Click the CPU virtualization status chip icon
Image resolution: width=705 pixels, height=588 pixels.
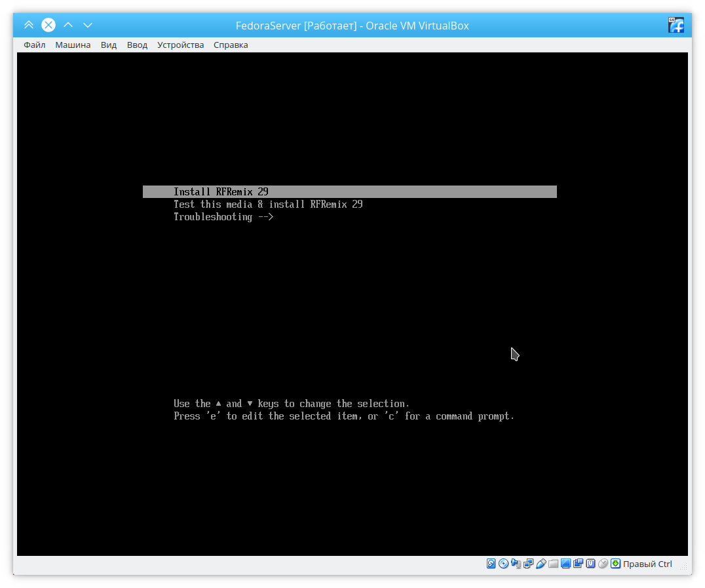590,564
